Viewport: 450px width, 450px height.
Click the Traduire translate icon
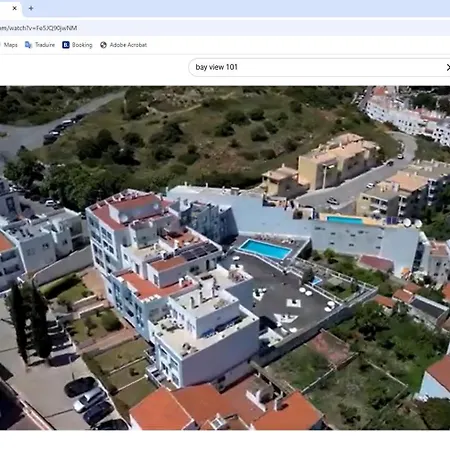point(28,45)
